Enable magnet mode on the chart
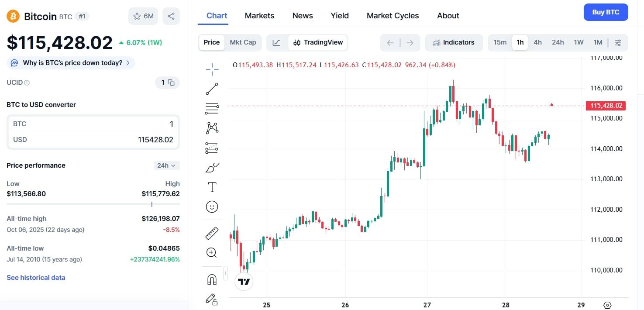 pyautogui.click(x=212, y=279)
